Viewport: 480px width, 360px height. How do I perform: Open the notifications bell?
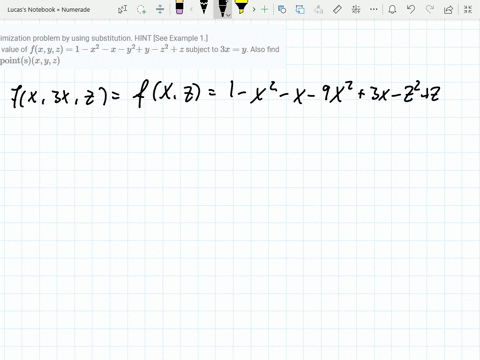point(392,9)
